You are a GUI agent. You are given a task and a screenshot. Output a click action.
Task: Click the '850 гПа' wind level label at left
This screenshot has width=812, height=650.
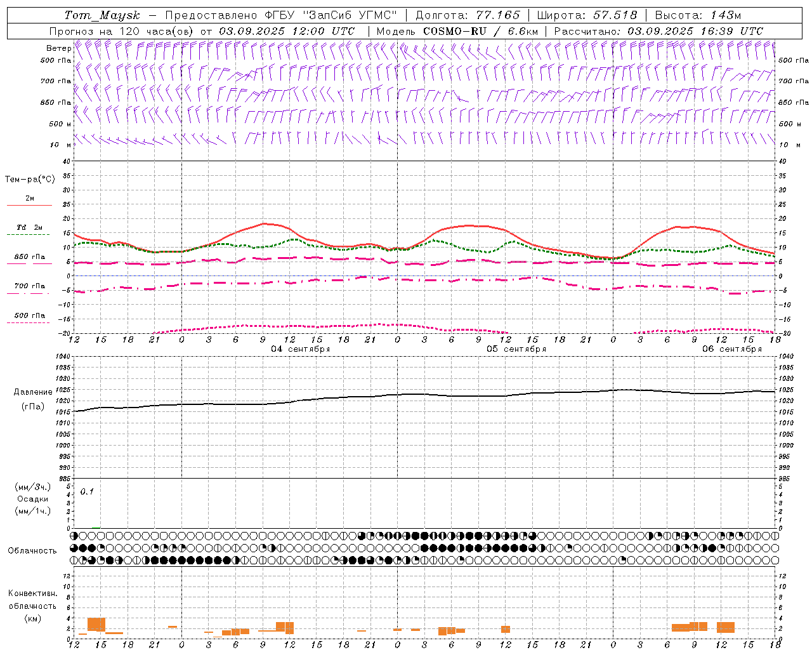pos(56,102)
